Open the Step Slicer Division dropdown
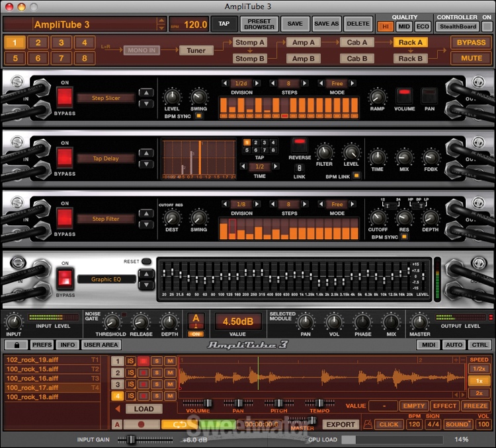Image resolution: width=496 pixels, height=448 pixels. pos(241,83)
